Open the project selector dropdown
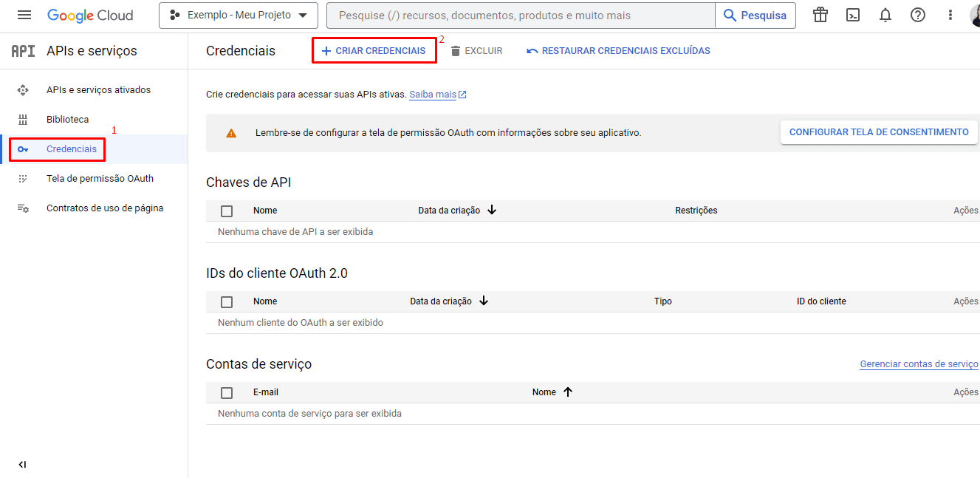Viewport: 980px width, 478px height. pos(239,16)
